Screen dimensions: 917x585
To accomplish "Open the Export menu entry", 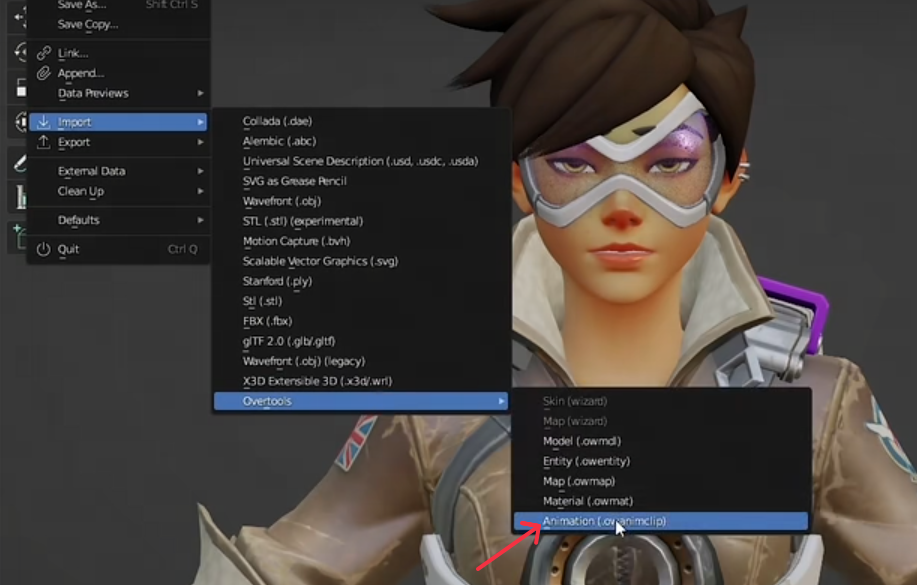I will [x=119, y=142].
